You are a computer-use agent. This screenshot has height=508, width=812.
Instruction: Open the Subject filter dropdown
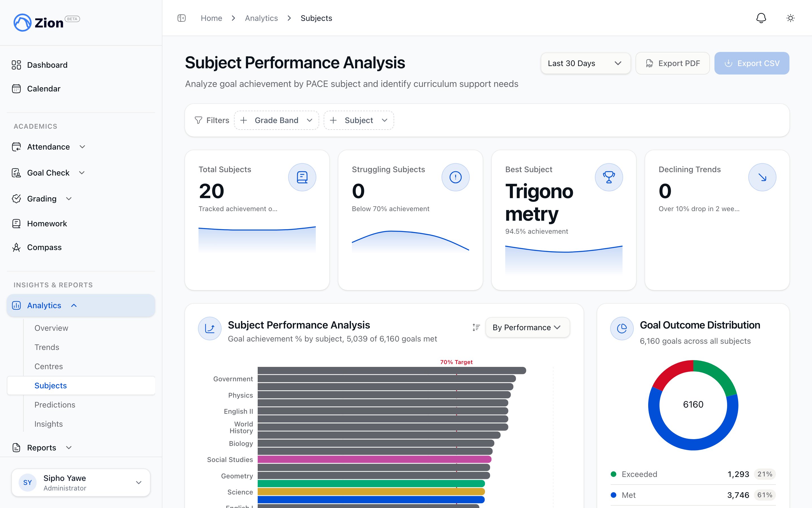[x=359, y=120]
